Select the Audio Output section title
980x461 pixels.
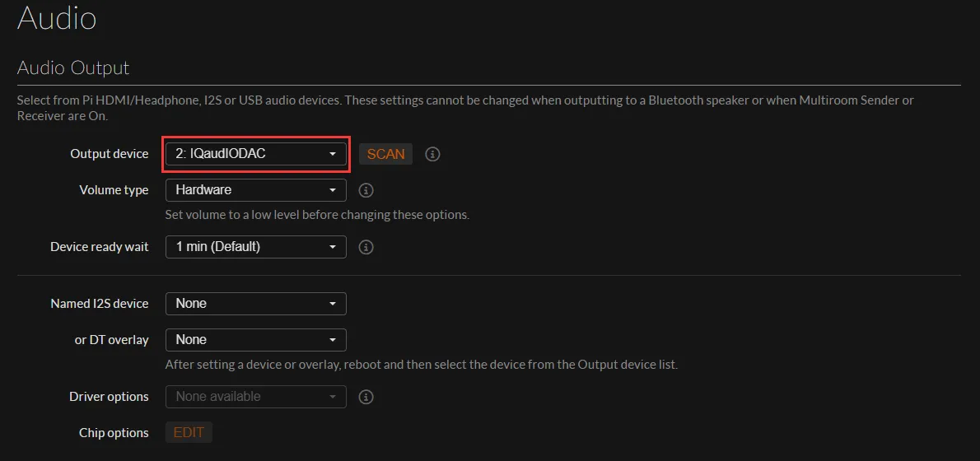tap(73, 68)
